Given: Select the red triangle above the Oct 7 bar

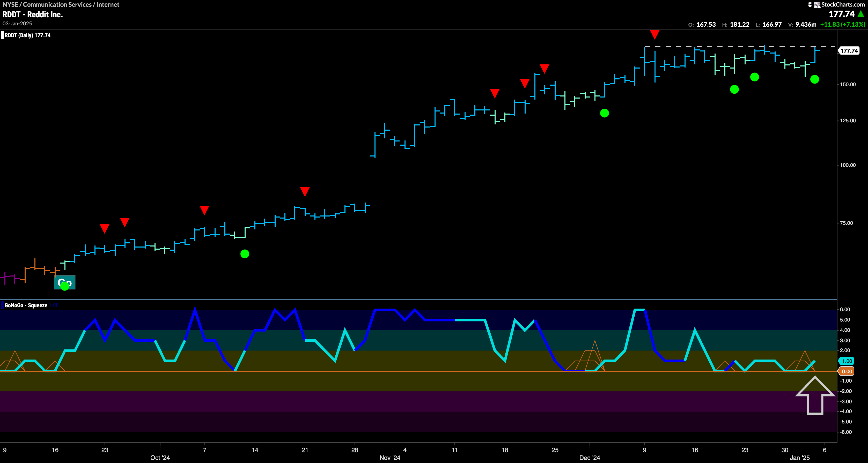Looking at the screenshot, I should point(204,210).
